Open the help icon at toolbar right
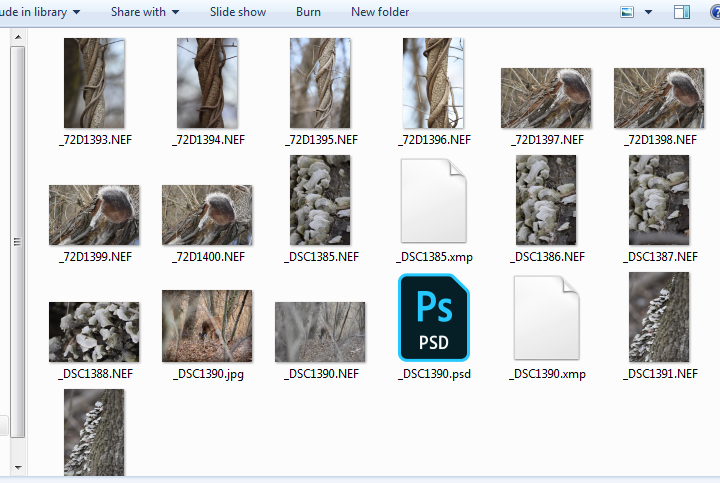720x483 pixels. 712,12
